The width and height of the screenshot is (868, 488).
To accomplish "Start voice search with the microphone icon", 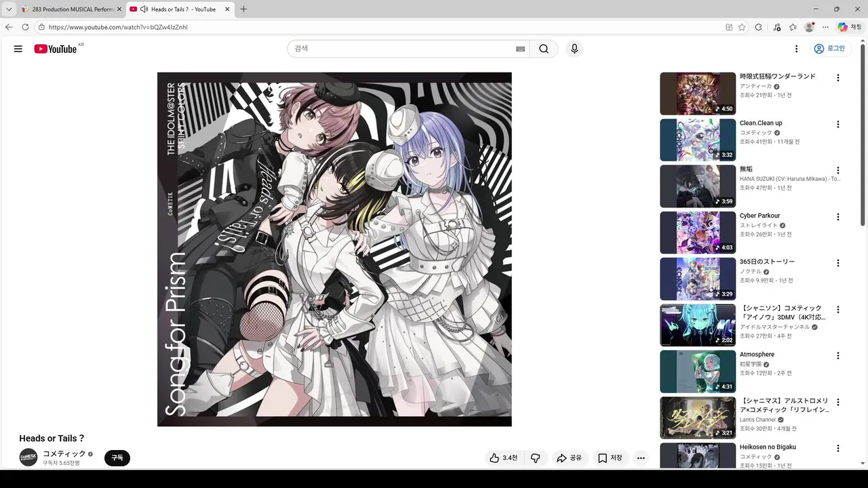I will click(574, 49).
